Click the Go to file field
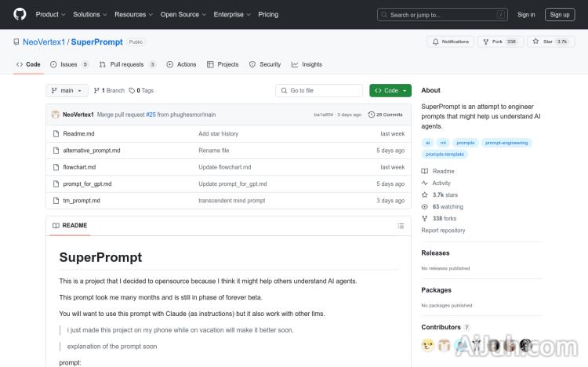The image size is (588, 367). [320, 90]
